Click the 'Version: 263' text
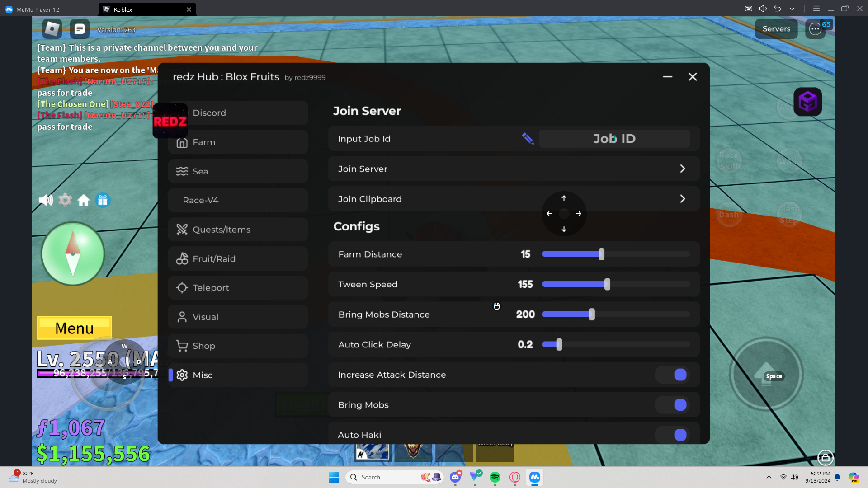This screenshot has height=488, width=868. pyautogui.click(x=116, y=30)
